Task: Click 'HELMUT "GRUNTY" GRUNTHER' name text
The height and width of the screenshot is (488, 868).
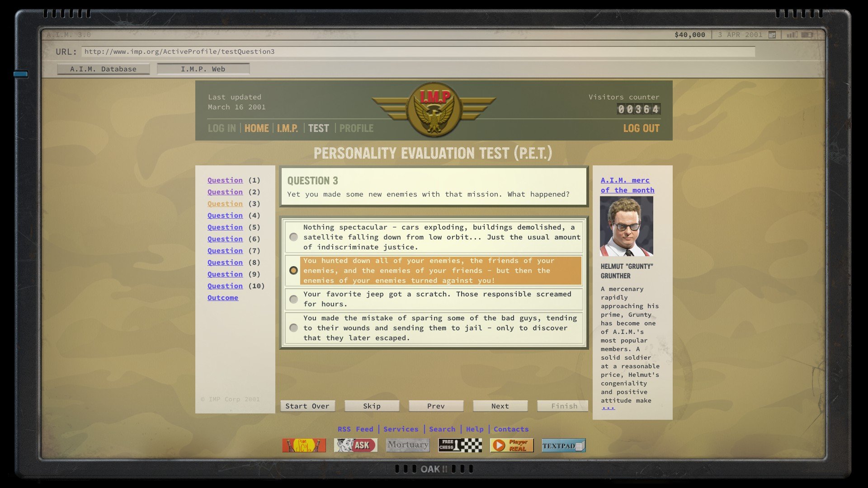Action: point(627,271)
